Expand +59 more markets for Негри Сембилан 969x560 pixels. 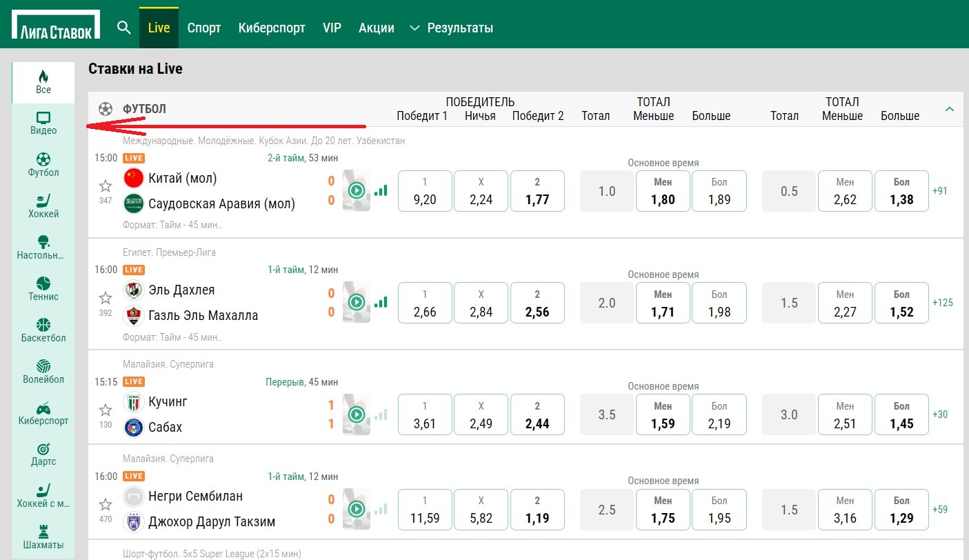pyautogui.click(x=939, y=510)
